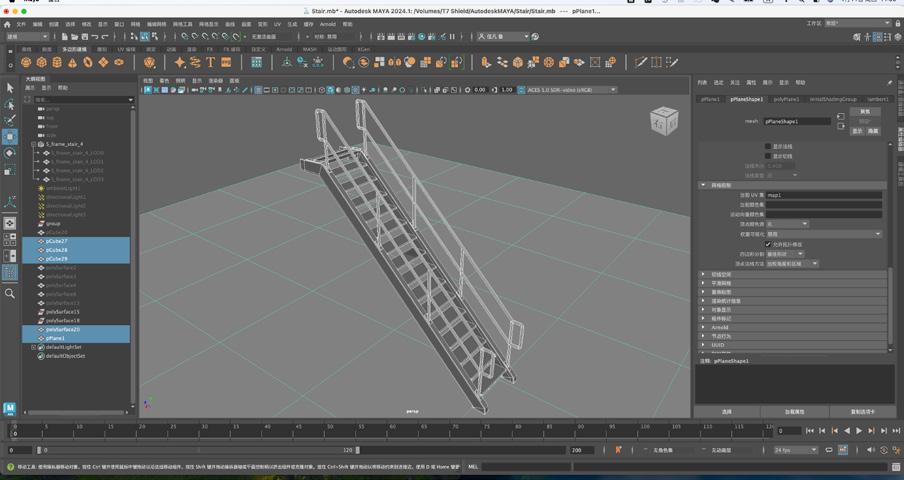904x480 pixels.
Task: Open the ACES 1.0 SDR-video view transform dropdown
Action: point(571,90)
